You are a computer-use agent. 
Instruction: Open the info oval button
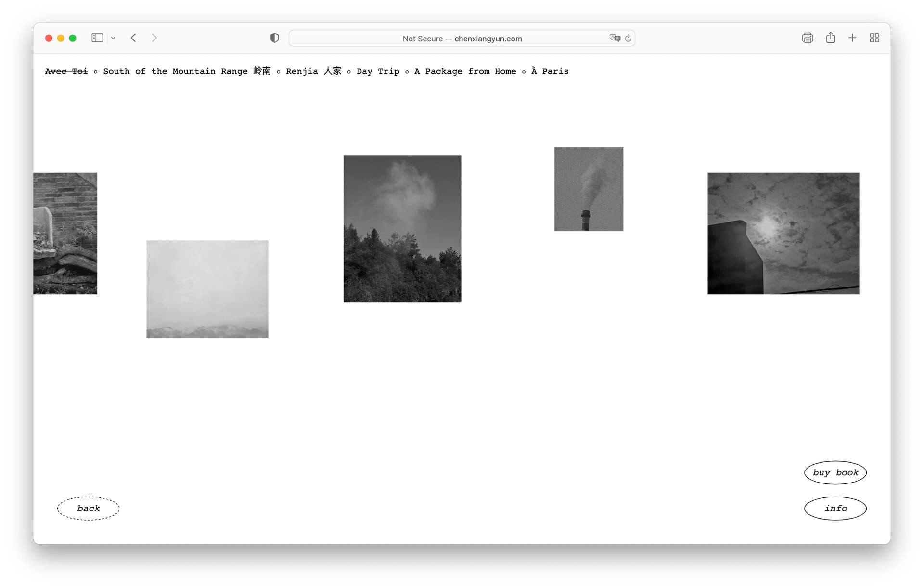pyautogui.click(x=835, y=508)
